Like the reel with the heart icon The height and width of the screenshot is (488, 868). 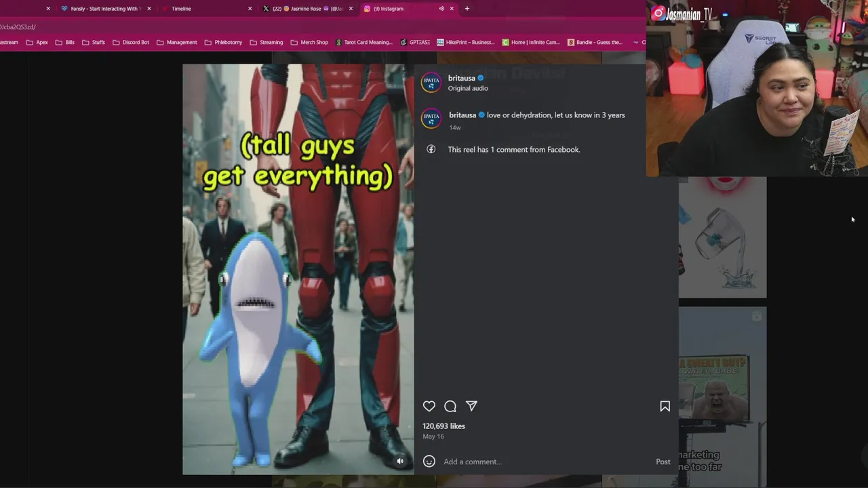(429, 406)
